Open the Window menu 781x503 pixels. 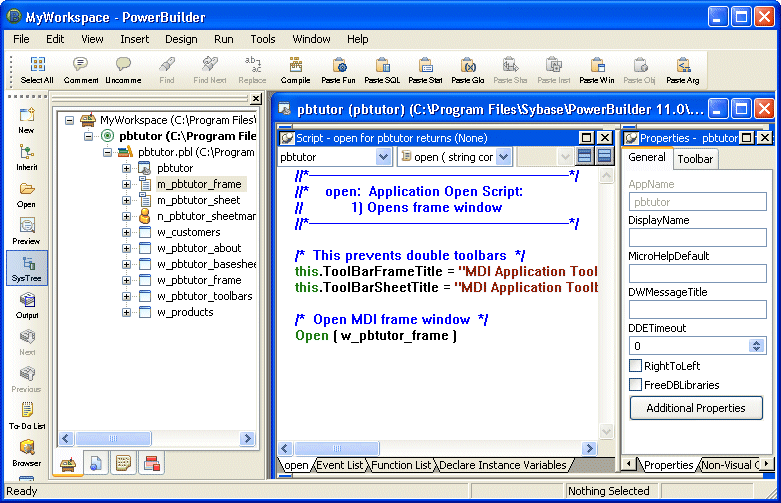pyautogui.click(x=311, y=39)
